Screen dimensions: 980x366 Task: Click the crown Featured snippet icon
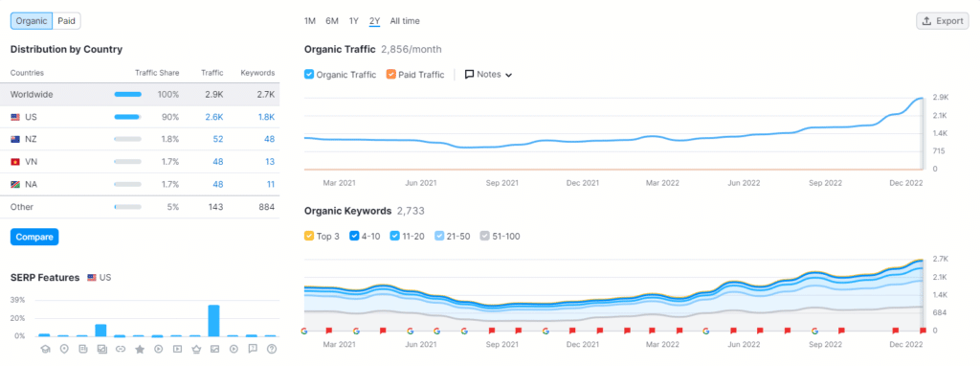pos(195,349)
